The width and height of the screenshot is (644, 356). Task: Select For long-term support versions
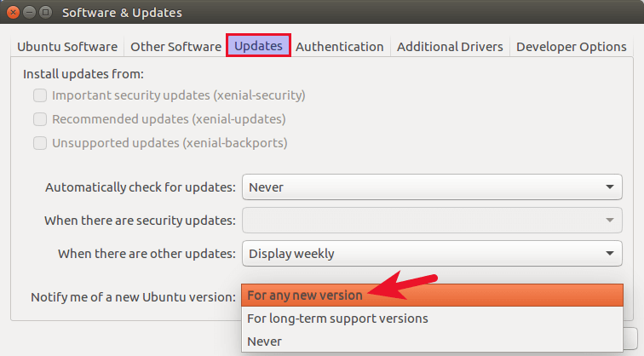click(x=337, y=319)
